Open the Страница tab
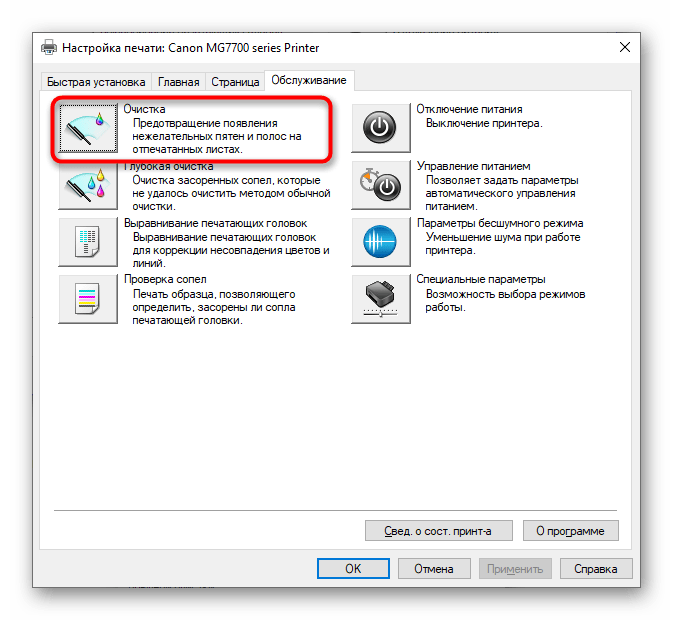 click(235, 82)
